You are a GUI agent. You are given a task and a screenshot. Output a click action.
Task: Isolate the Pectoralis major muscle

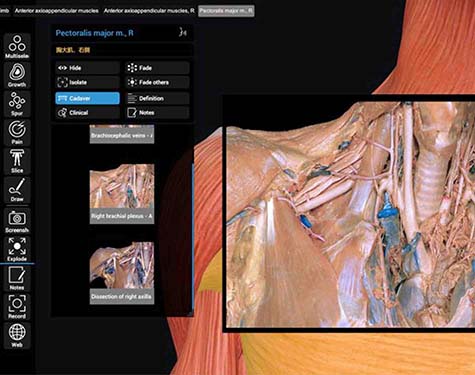[87, 82]
